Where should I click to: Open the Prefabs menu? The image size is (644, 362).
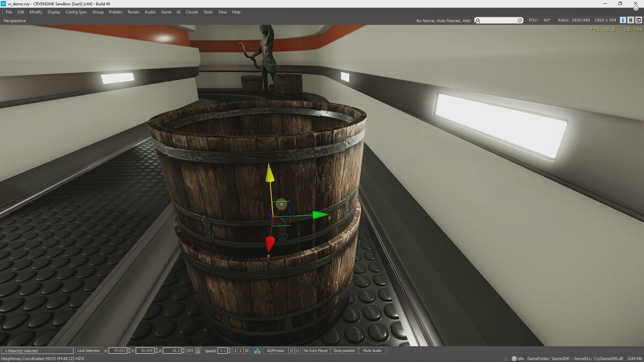(x=115, y=12)
